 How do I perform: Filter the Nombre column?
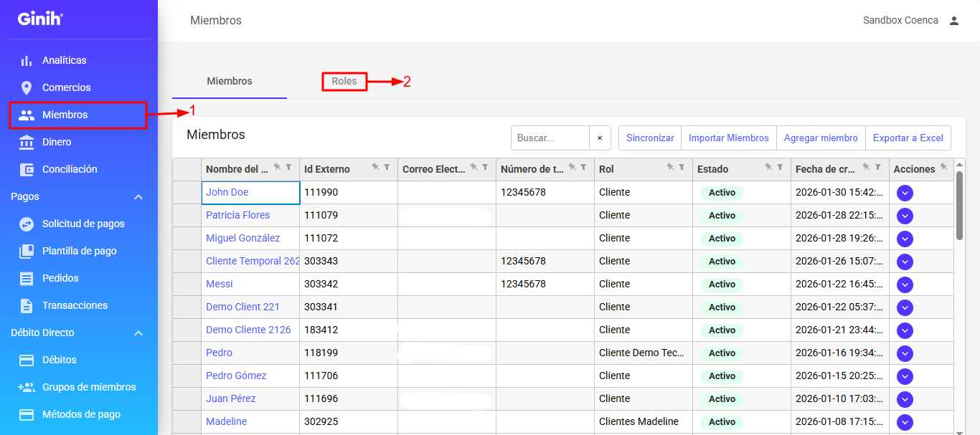[288, 167]
